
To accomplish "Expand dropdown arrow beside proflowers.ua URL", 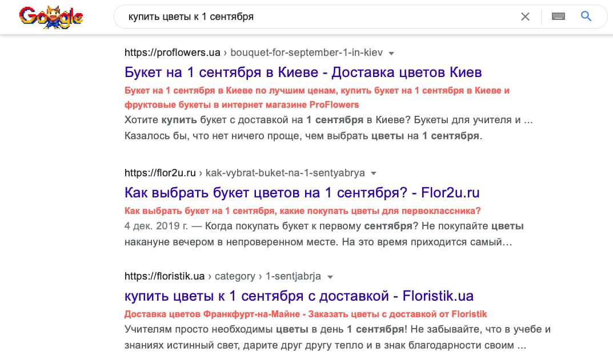I will [391, 53].
